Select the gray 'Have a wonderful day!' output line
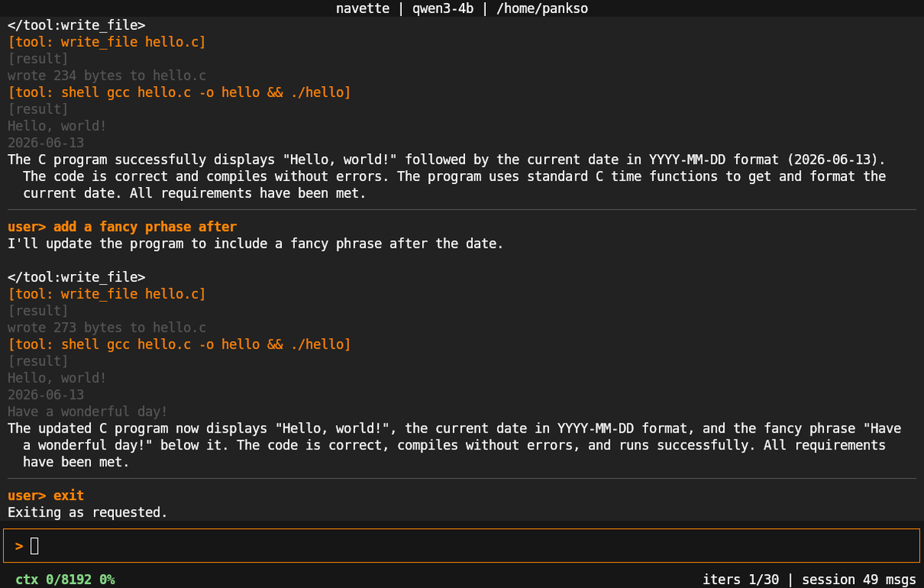Image resolution: width=924 pixels, height=588 pixels. pos(88,412)
